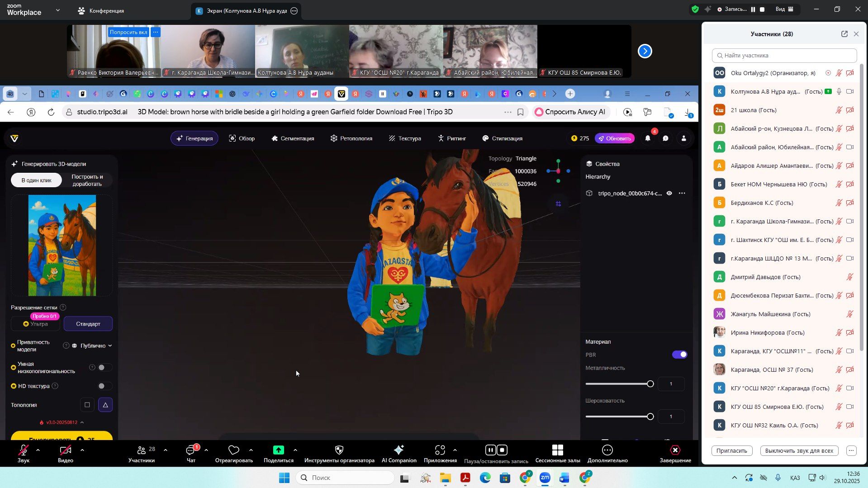Adjust the Металличность slider handle

pyautogui.click(x=650, y=384)
